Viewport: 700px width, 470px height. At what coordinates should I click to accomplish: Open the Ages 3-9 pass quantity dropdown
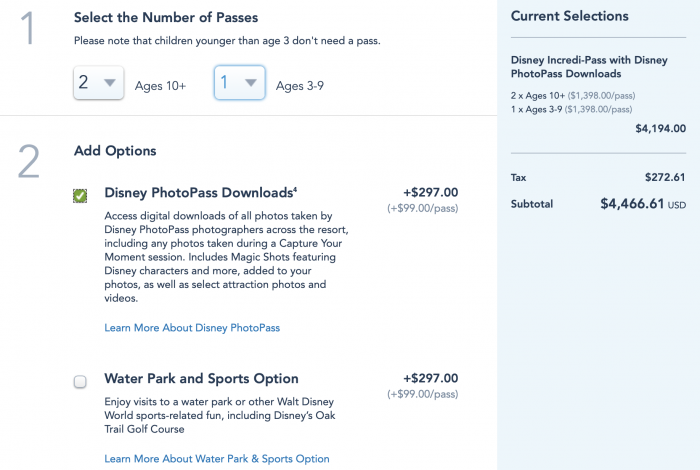point(240,83)
